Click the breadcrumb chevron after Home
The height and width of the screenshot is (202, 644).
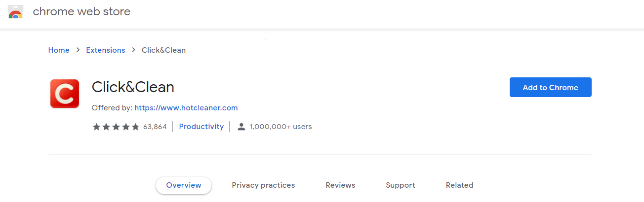(78, 50)
